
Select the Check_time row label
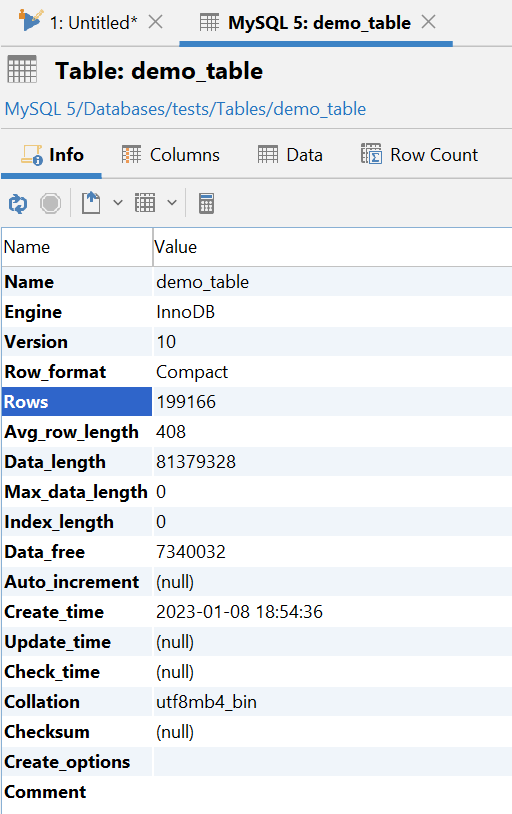(52, 672)
